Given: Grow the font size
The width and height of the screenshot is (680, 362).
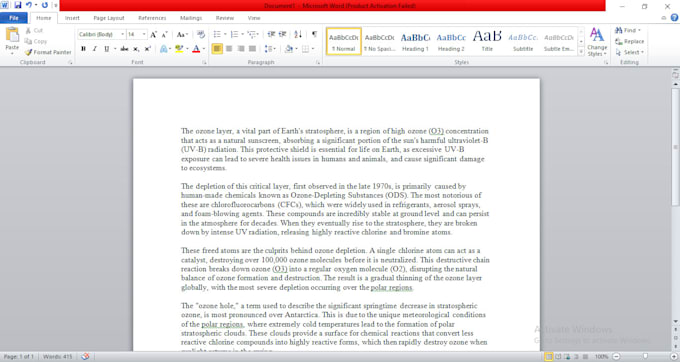Looking at the screenshot, I should tap(153, 34).
